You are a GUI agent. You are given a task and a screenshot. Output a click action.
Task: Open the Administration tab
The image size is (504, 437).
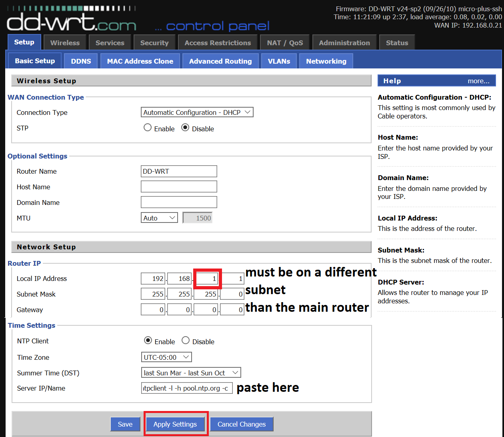tap(344, 42)
